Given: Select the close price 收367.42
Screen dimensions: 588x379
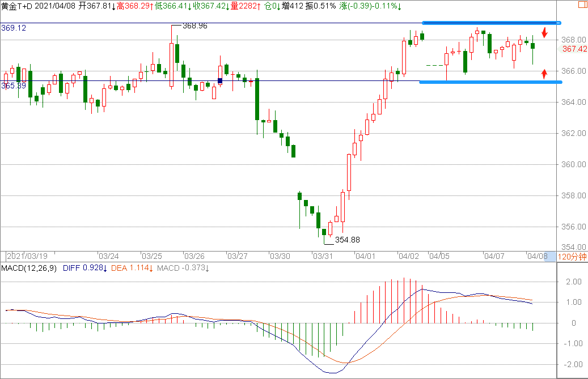Looking at the screenshot, I should (211, 6).
